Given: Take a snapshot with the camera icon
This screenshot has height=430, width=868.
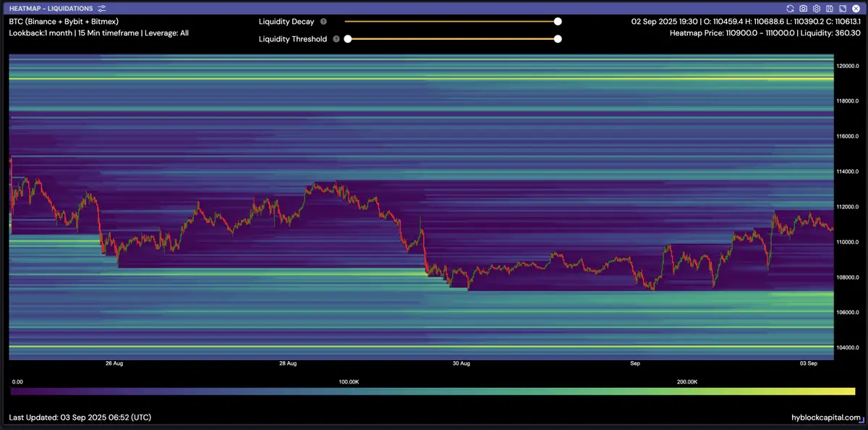Looking at the screenshot, I should pyautogui.click(x=804, y=9).
